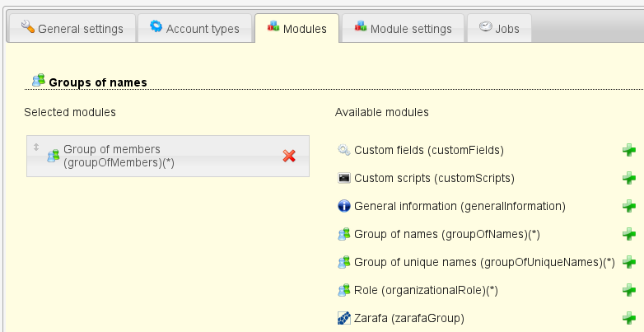Click the Custom scripts terminal icon
Image resolution: width=644 pixels, height=332 pixels.
point(344,178)
